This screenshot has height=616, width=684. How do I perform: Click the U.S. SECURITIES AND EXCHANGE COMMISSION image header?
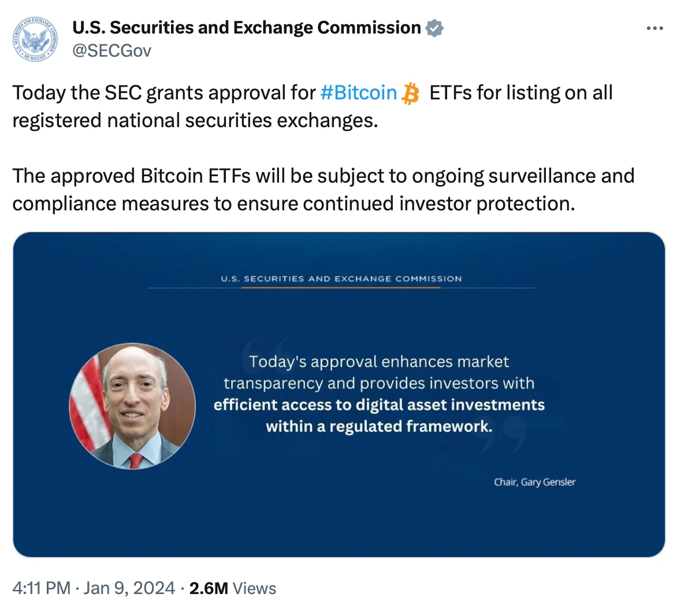click(x=341, y=279)
